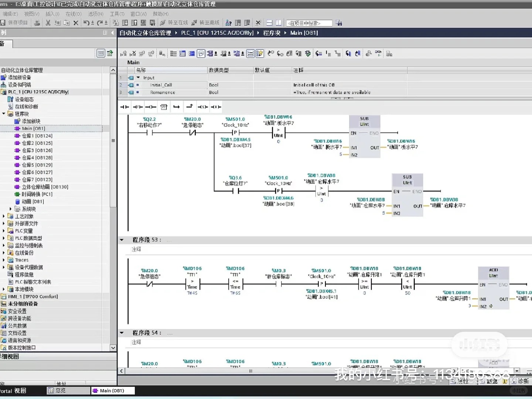Insert a normally open contact
The height and width of the screenshot is (399, 532).
(x=125, y=107)
